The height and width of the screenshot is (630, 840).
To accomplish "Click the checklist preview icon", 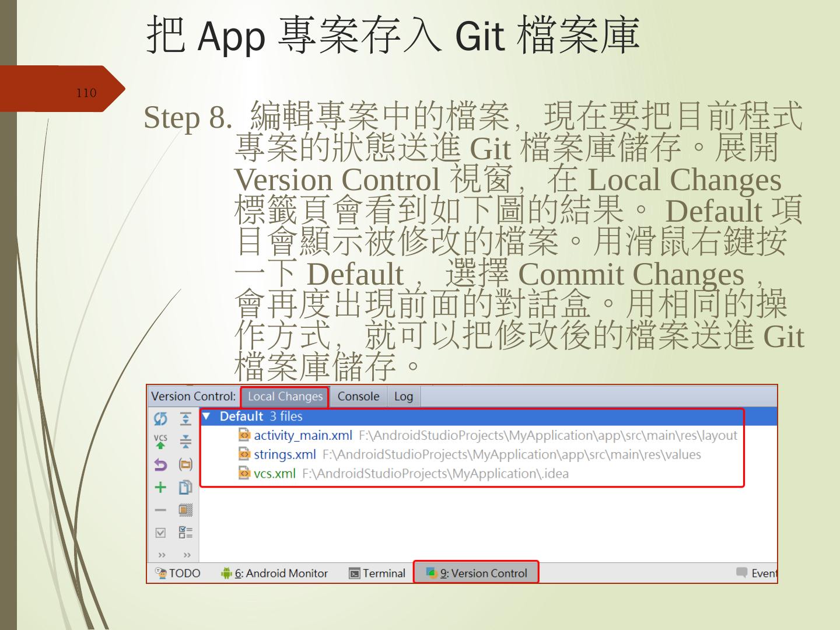I will point(185,533).
